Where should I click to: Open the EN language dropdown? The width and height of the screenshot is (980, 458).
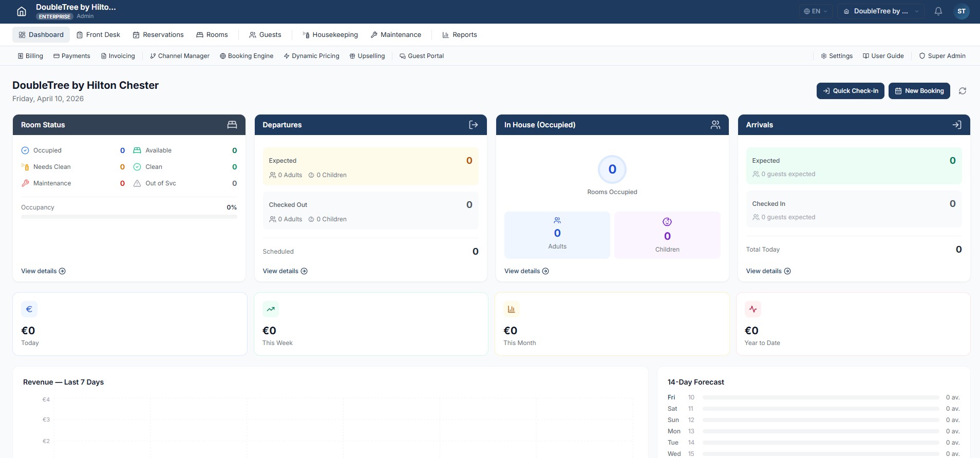coord(816,11)
